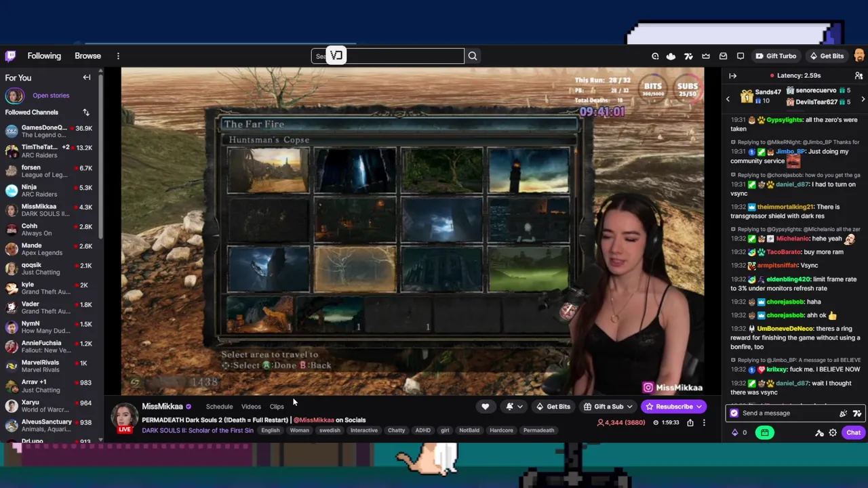This screenshot has height=488, width=868.
Task: Open the Resubscribe dropdown button
Action: [673, 407]
